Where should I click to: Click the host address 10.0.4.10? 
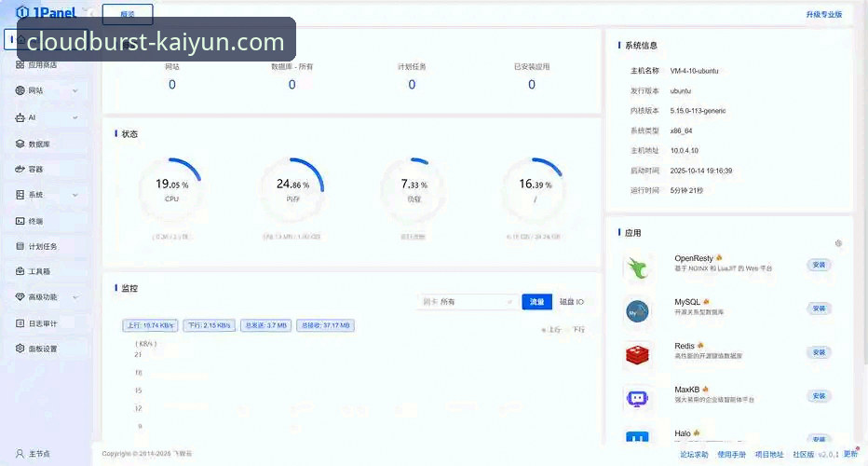[x=685, y=151]
